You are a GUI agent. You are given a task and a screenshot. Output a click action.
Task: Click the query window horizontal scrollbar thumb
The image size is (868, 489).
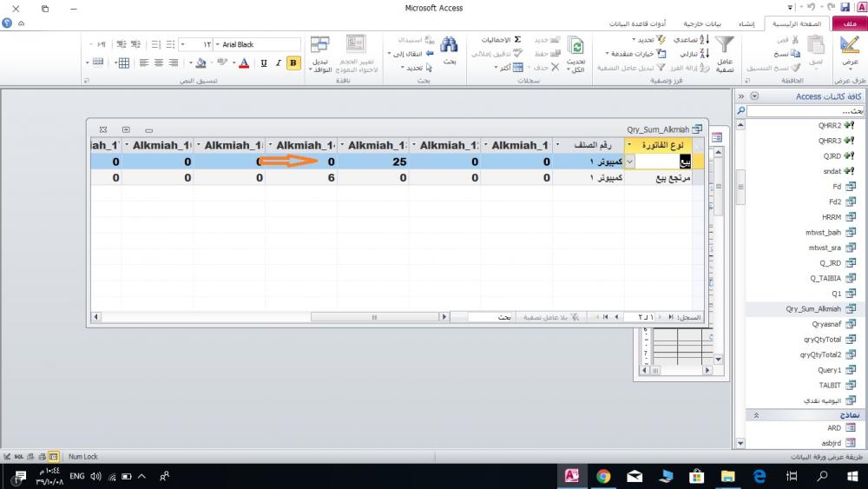374,317
